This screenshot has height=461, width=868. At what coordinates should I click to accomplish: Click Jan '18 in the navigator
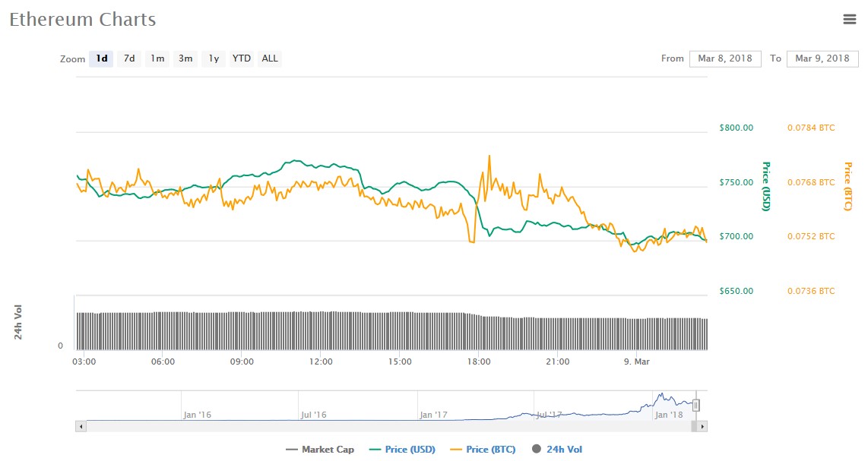(669, 415)
